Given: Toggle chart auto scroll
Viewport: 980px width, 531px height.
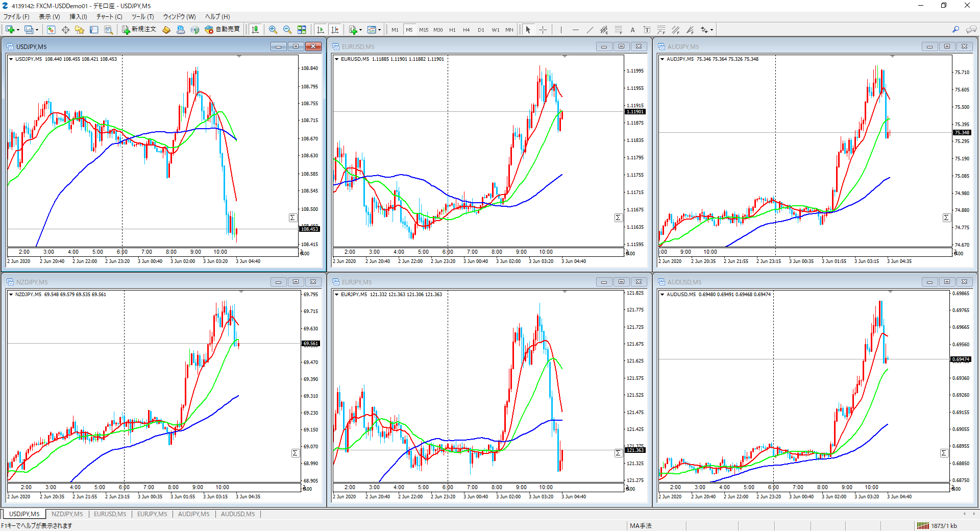Looking at the screenshot, I should pos(321,30).
